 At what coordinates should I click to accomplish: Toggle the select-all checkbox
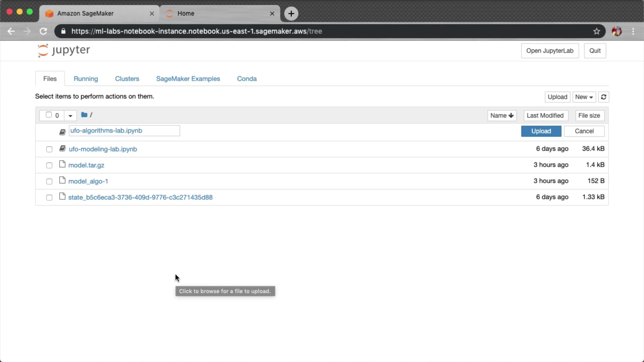[49, 115]
